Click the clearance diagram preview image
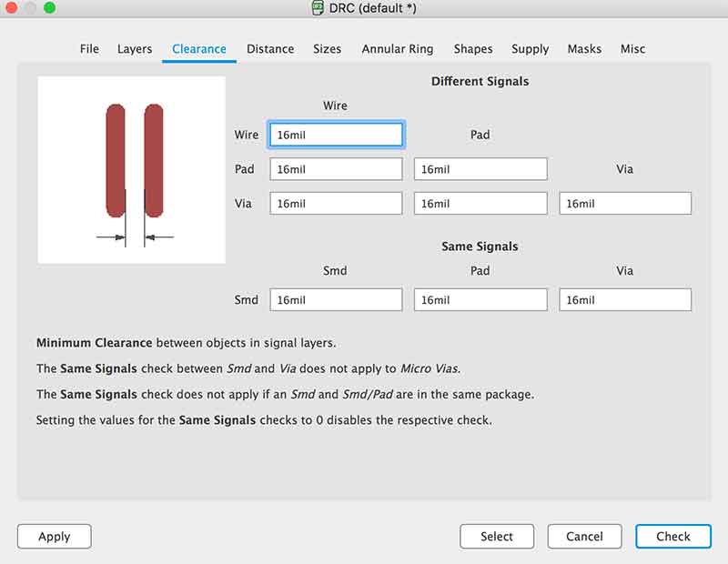Image resolution: width=728 pixels, height=564 pixels. point(132,170)
